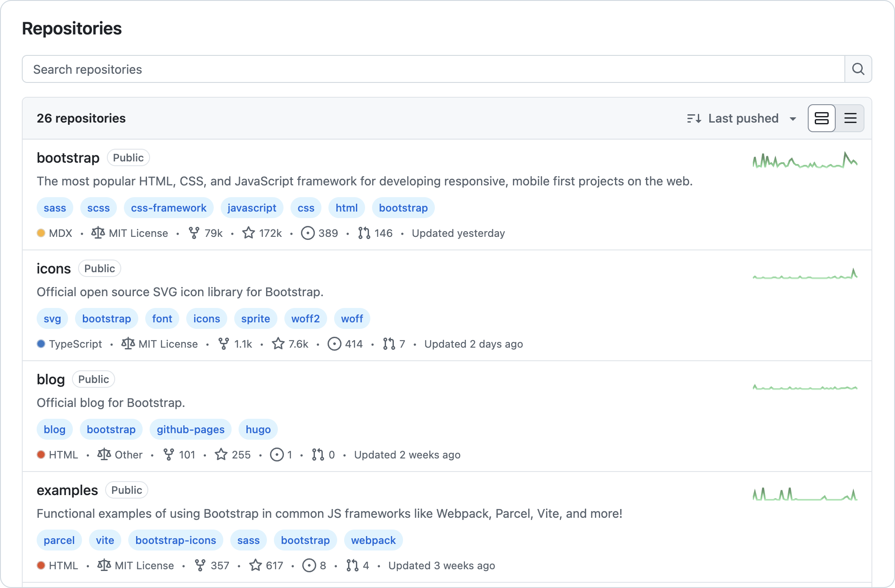The height and width of the screenshot is (588, 895).
Task: Open the Last pushed sort dropdown
Action: pos(742,118)
